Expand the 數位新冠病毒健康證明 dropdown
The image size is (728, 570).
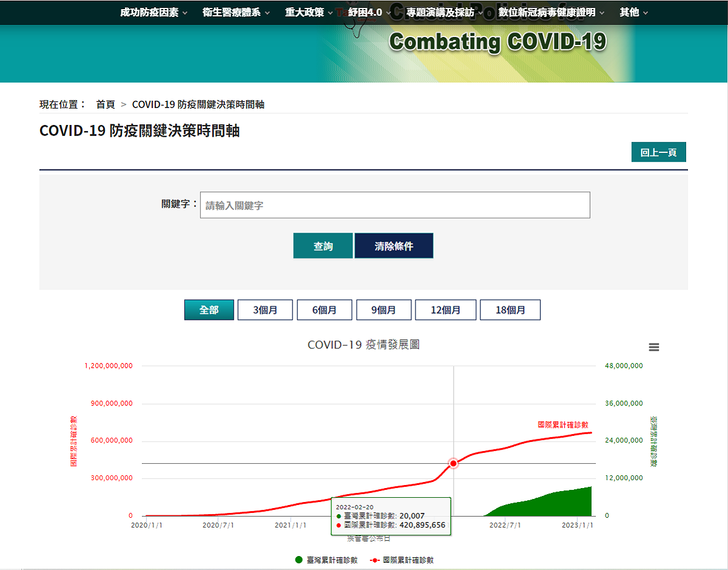(552, 12)
